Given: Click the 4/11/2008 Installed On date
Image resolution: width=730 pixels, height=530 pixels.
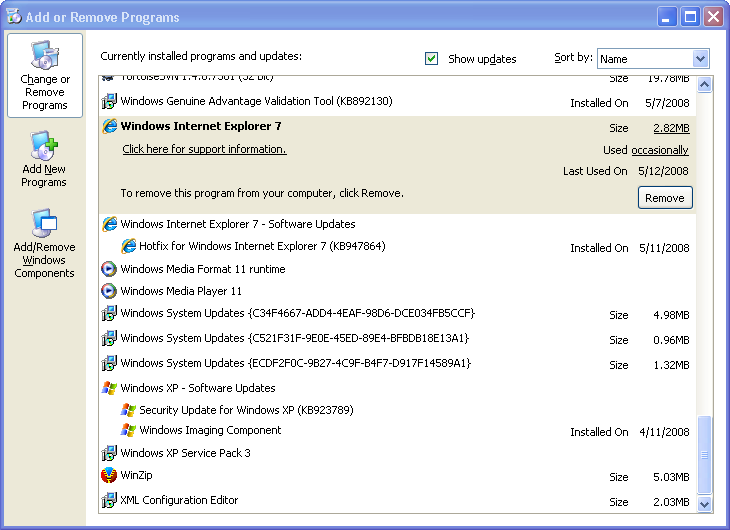Looking at the screenshot, I should pos(664,432).
